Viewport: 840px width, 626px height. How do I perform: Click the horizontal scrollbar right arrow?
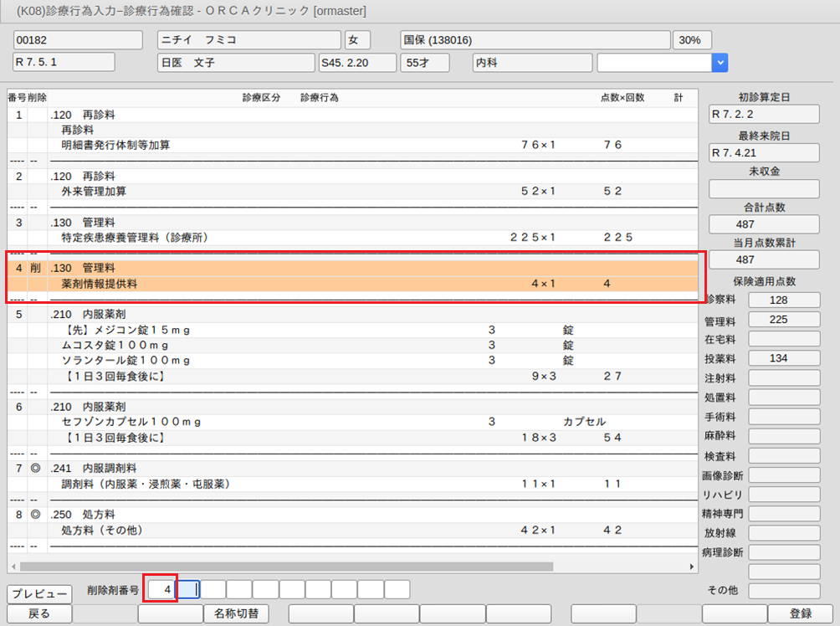[x=692, y=567]
